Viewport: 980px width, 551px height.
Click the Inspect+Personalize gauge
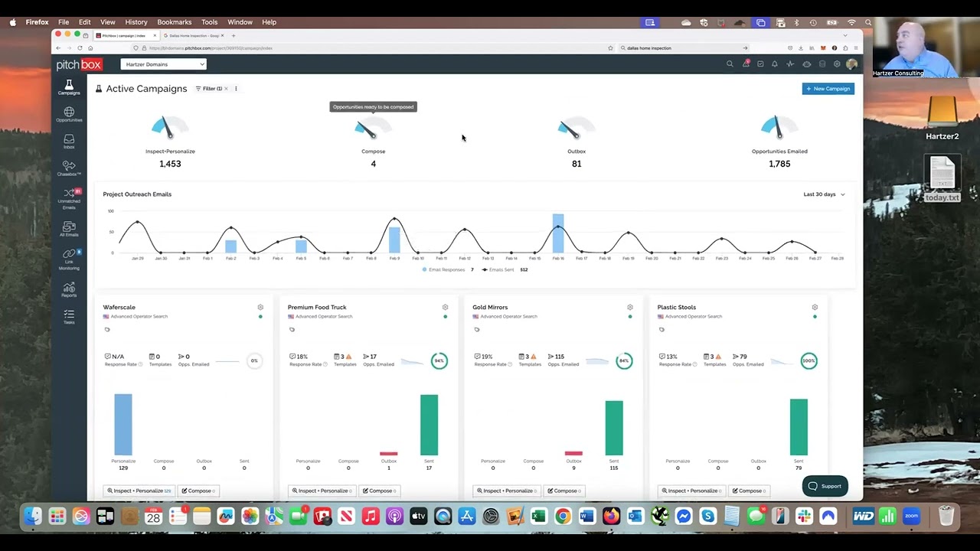tap(170, 128)
